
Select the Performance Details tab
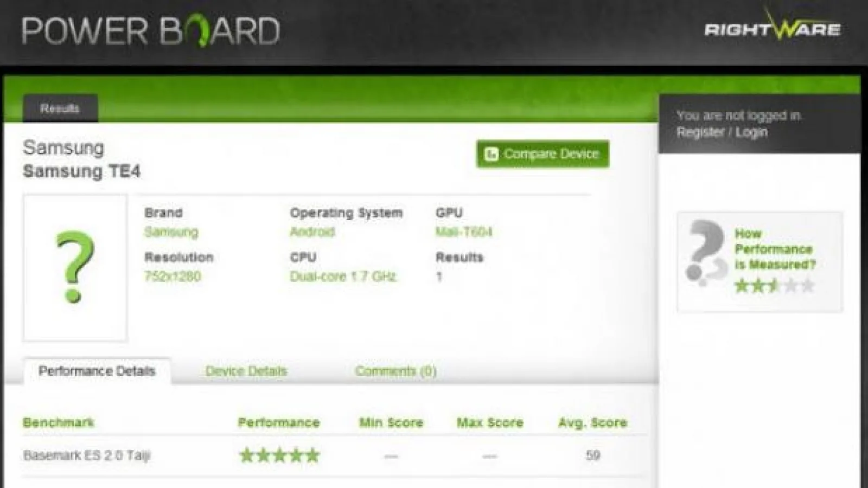tap(97, 371)
